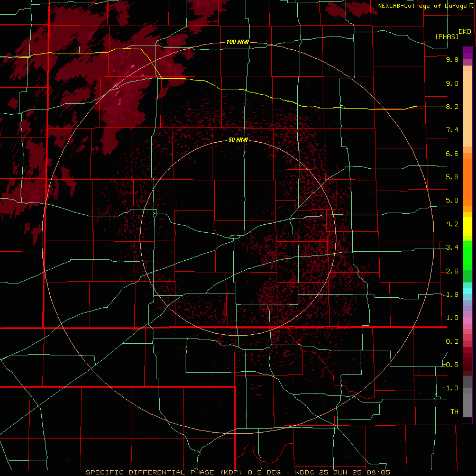Viewport: 476px width, 476px height.
Task: Click the "50 NMI" range ring label
Action: point(238,140)
